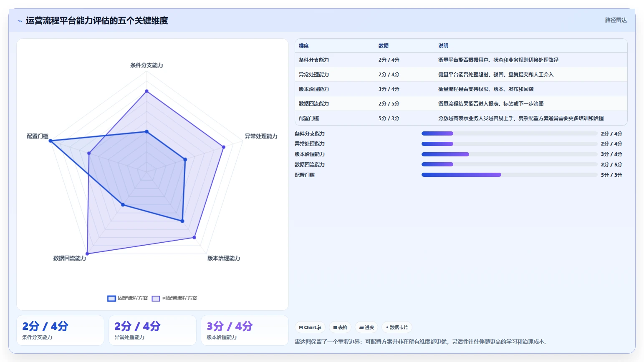
Task: Click the 数据 column header
Action: [384, 46]
